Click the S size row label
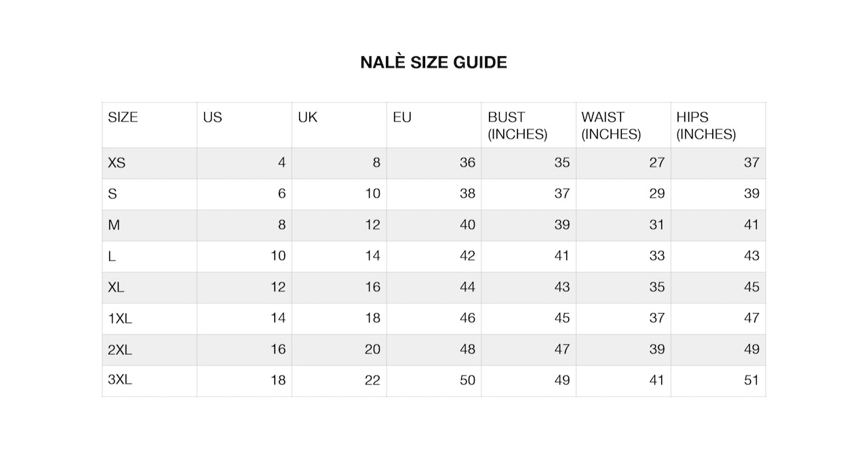This screenshot has width=868, height=473. click(x=113, y=194)
